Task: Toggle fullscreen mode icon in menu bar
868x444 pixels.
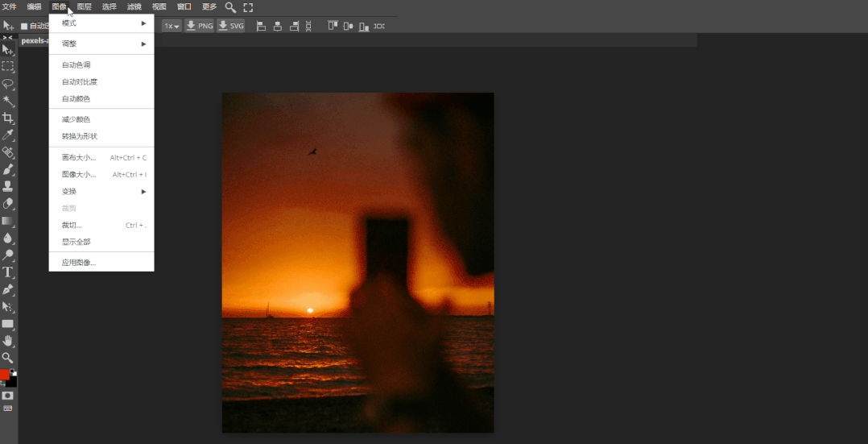Action: [x=248, y=7]
